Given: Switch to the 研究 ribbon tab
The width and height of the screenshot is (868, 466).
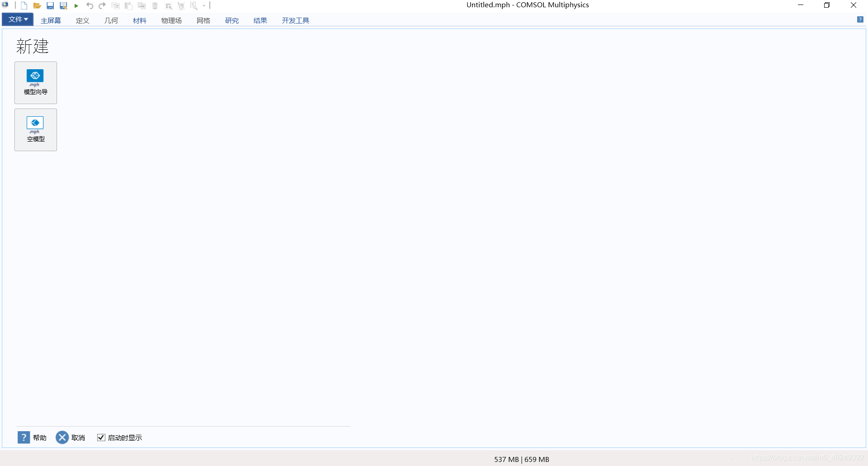Looking at the screenshot, I should [232, 20].
